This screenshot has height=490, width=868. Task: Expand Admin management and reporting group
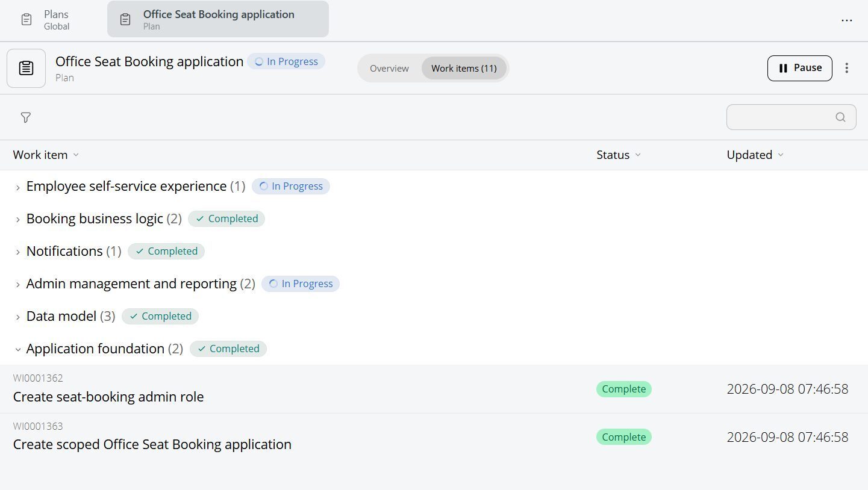point(17,285)
